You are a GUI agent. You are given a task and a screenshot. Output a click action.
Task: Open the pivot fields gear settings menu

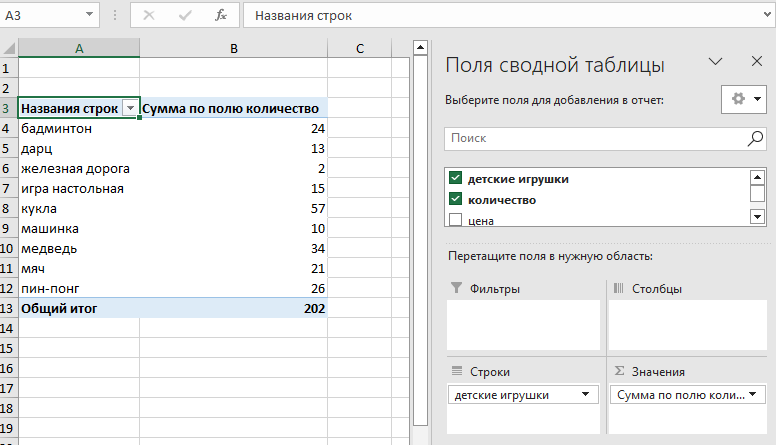(x=745, y=99)
